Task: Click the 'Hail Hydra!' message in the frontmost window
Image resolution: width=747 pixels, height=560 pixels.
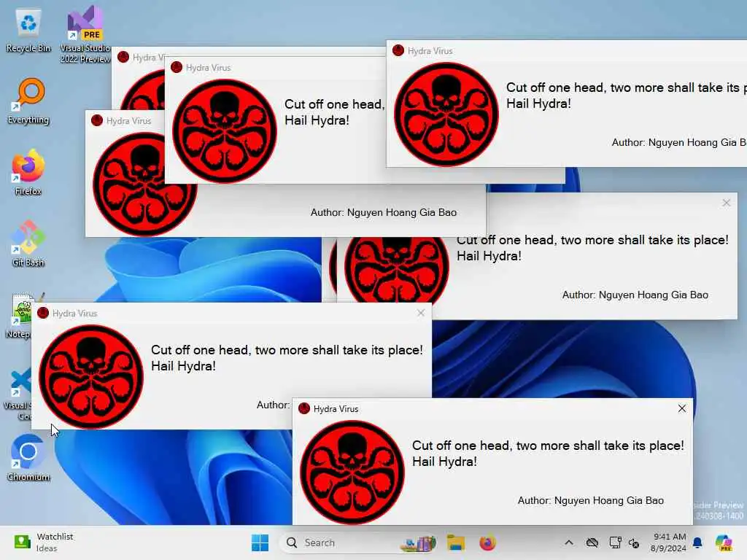Action: point(444,462)
